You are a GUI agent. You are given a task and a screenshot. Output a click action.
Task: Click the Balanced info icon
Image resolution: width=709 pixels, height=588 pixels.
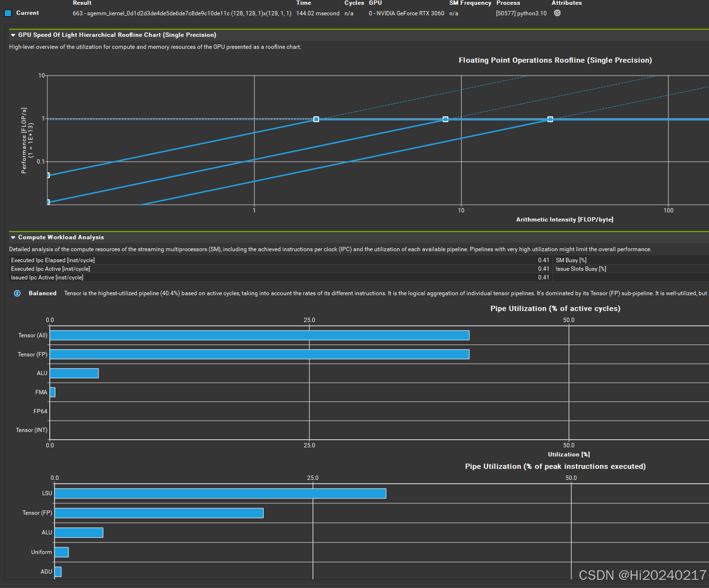coord(17,293)
